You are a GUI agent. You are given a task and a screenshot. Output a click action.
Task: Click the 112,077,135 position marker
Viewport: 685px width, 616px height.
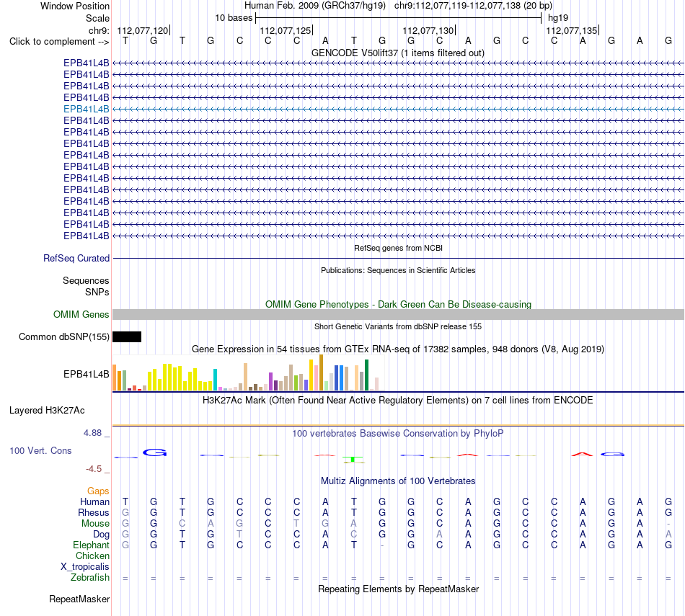coord(571,30)
